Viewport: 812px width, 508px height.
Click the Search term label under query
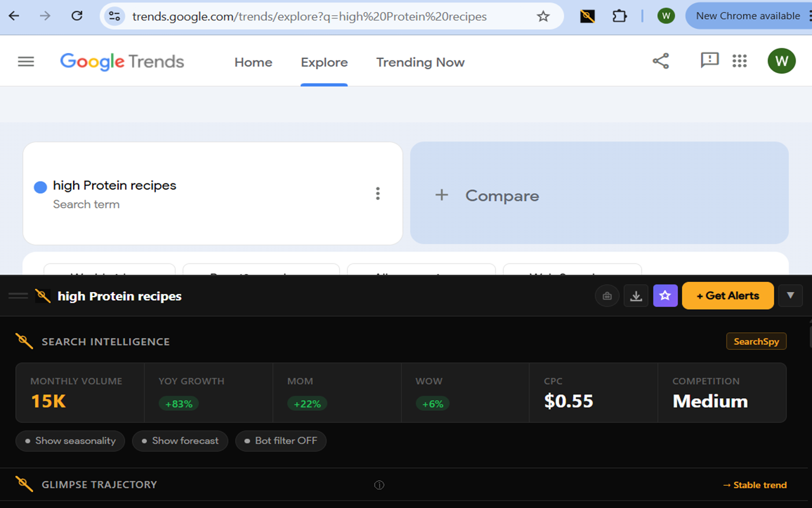(86, 204)
